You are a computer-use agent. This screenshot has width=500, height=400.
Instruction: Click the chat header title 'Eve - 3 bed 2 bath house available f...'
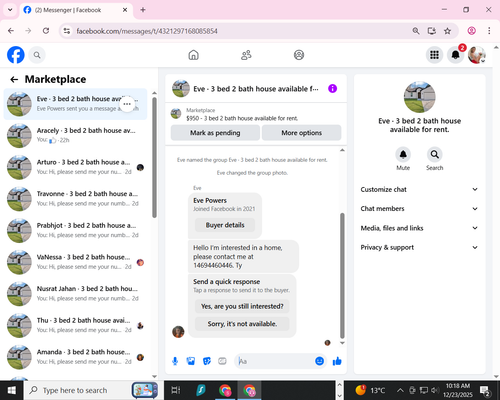(x=256, y=89)
